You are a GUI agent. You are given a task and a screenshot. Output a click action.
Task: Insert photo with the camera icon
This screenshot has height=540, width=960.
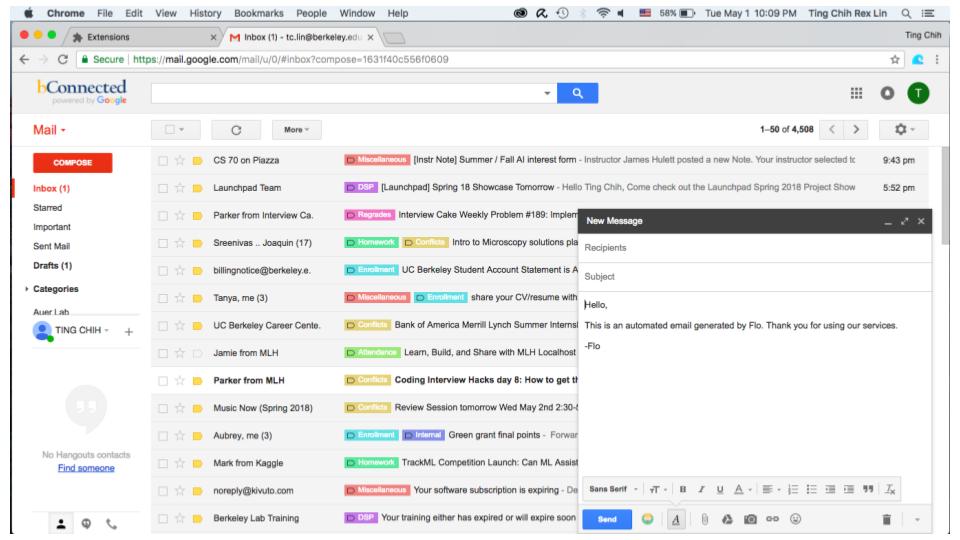click(750, 519)
